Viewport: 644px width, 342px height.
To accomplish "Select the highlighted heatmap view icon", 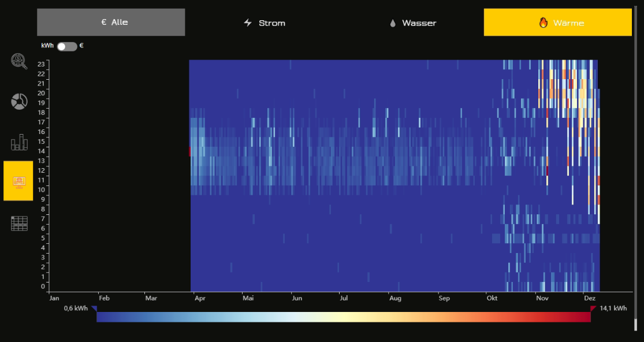I will [x=18, y=181].
